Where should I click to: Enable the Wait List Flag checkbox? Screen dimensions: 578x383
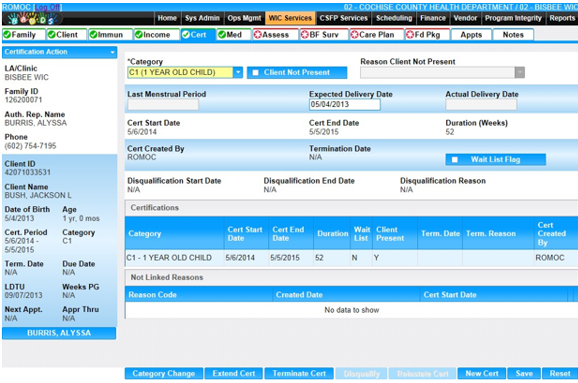[455, 160]
